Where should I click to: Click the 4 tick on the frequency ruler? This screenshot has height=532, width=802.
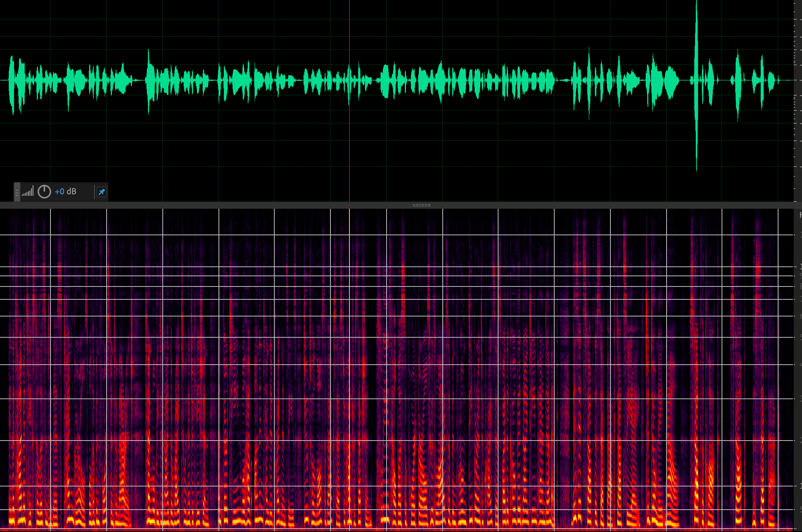point(800,365)
